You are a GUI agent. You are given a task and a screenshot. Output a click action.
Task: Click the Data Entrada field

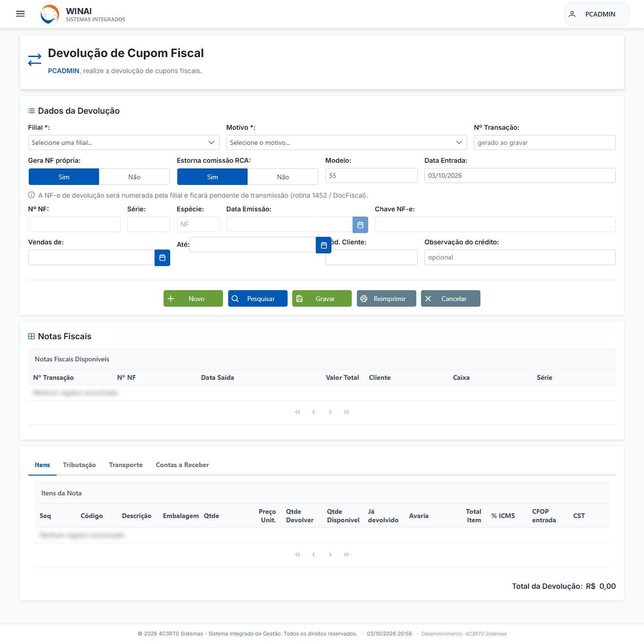click(x=520, y=176)
